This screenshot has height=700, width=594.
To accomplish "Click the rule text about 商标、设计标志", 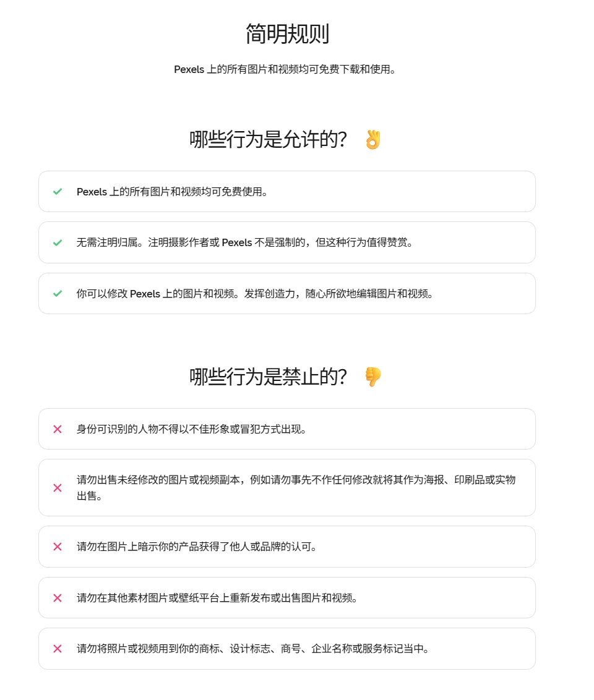I will (253, 649).
